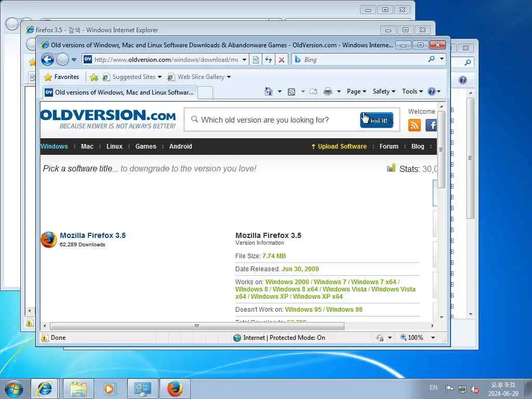The height and width of the screenshot is (399, 532).
Task: Expand the address bar URL history dropdown
Action: coord(244,60)
